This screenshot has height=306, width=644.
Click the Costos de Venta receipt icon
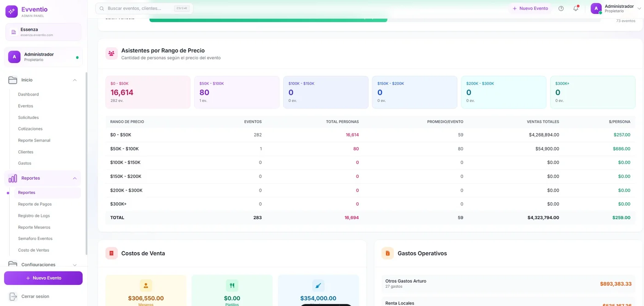click(x=111, y=253)
